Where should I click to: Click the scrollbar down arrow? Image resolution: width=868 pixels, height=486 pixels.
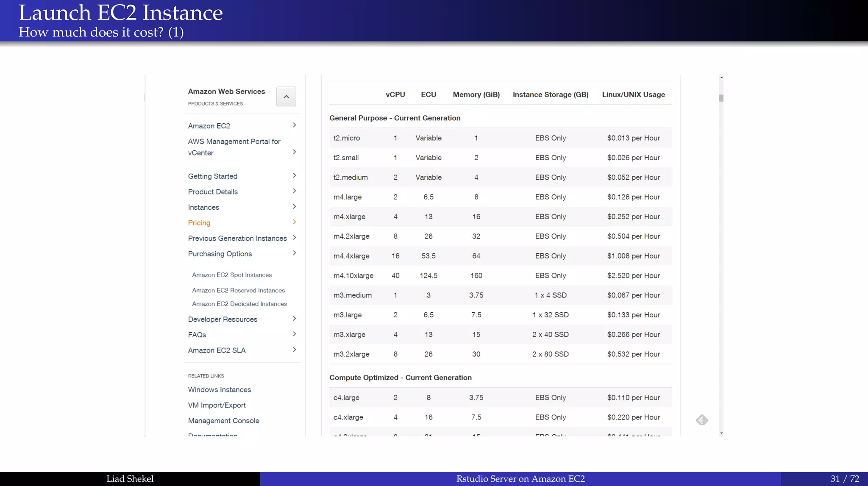[x=721, y=433]
